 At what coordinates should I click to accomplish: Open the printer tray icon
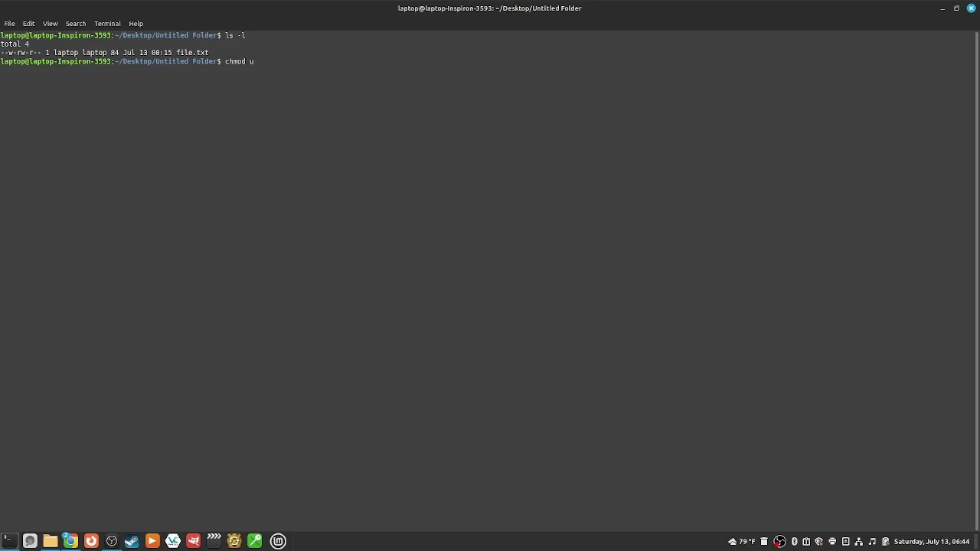(x=832, y=542)
